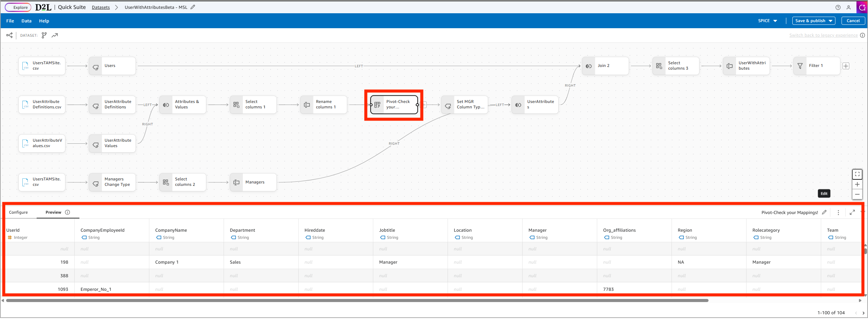This screenshot has width=868, height=319.
Task: Click the fullscreen icon on the flow canvas
Action: [x=857, y=174]
